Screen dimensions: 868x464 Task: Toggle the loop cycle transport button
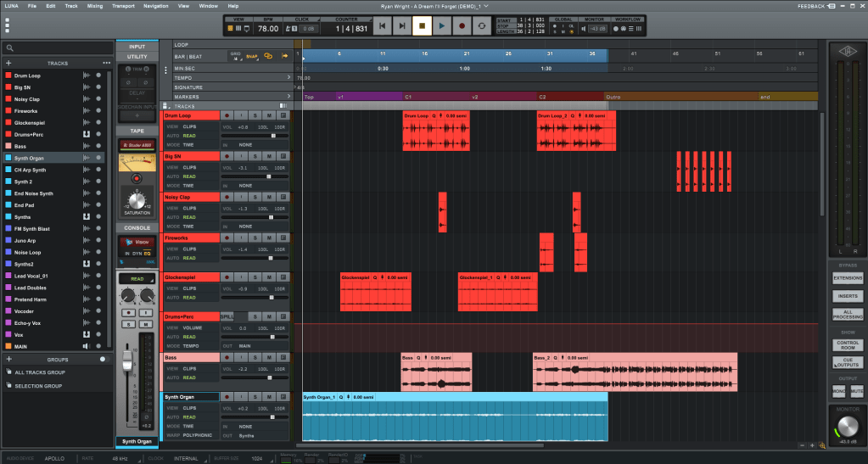[x=482, y=26]
